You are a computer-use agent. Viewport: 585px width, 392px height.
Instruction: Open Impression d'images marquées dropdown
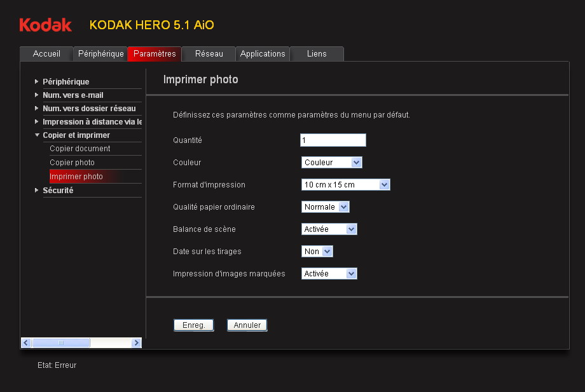pos(329,274)
